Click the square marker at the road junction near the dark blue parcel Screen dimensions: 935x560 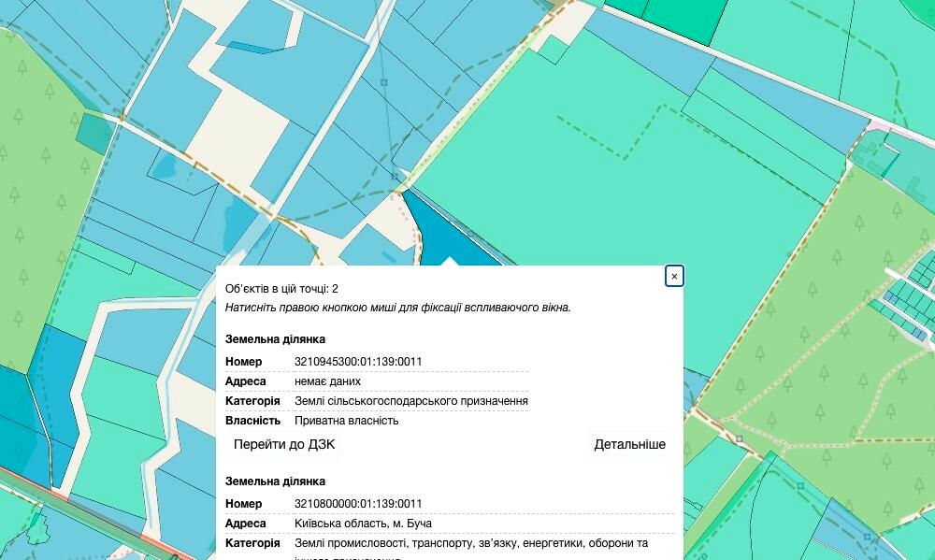pos(396,176)
